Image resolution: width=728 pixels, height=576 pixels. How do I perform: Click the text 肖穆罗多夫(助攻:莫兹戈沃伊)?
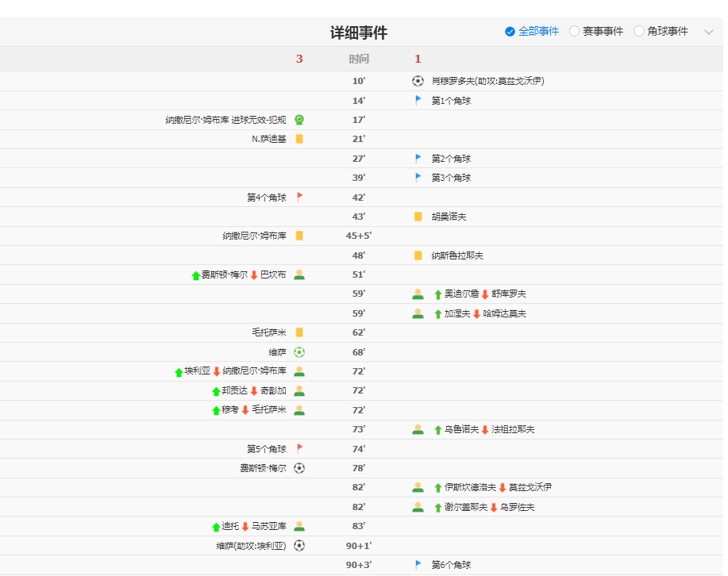click(488, 81)
